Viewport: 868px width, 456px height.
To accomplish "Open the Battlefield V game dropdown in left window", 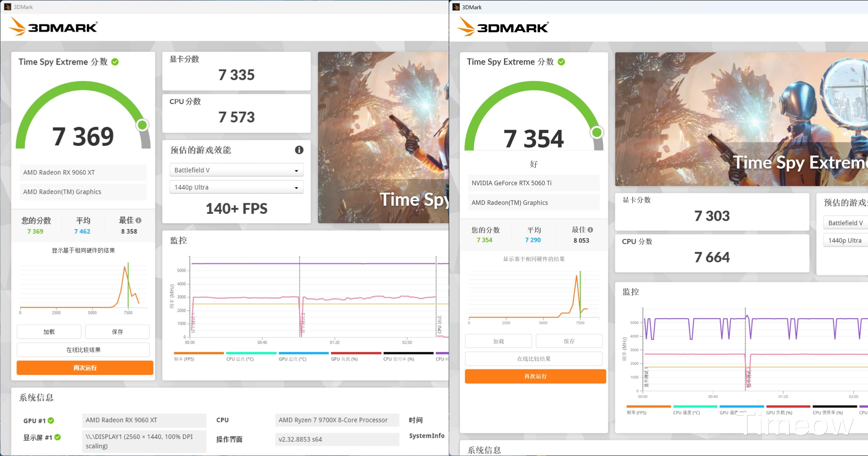I will tap(236, 170).
